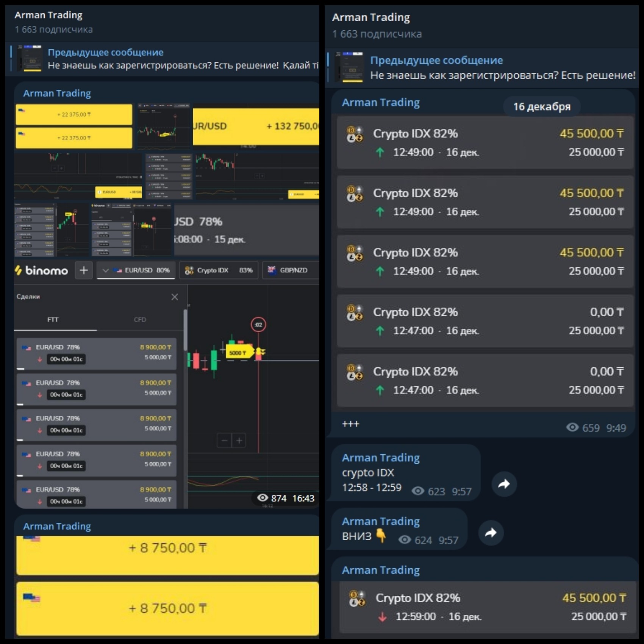This screenshot has width=644, height=644.
Task: Click the second +8 750,00 ₸ result image
Action: tap(167, 608)
